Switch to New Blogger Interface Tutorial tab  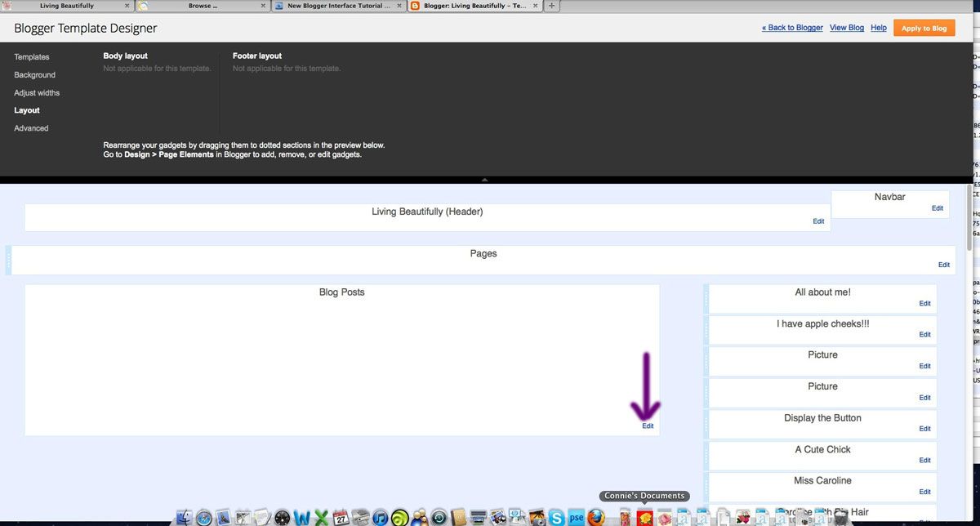click(338, 6)
